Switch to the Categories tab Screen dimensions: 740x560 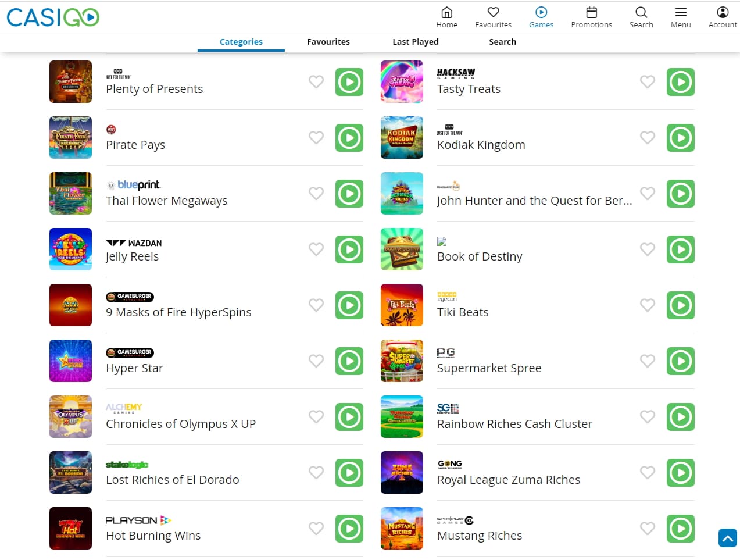[241, 42]
